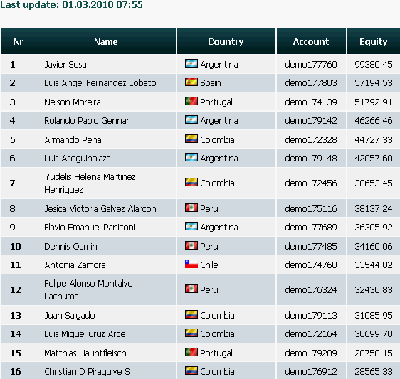The height and width of the screenshot is (379, 400).
Task: Select the name in row 10
Action: [71, 247]
